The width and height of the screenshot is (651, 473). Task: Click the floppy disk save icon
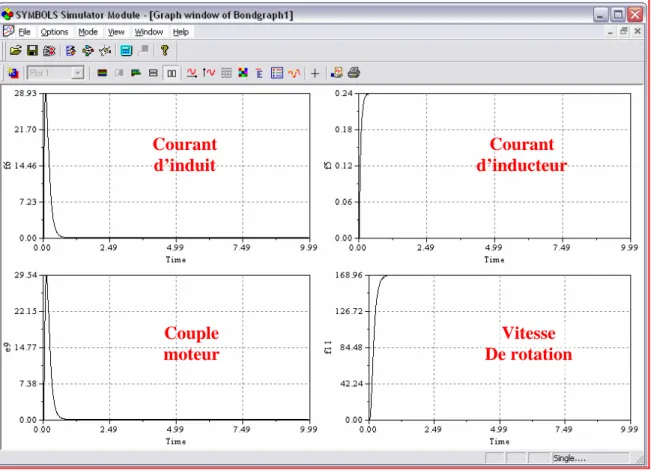click(x=32, y=51)
